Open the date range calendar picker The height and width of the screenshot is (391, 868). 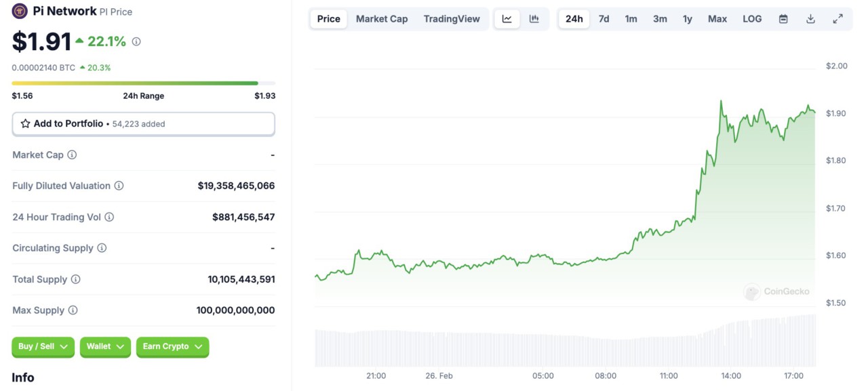(783, 18)
